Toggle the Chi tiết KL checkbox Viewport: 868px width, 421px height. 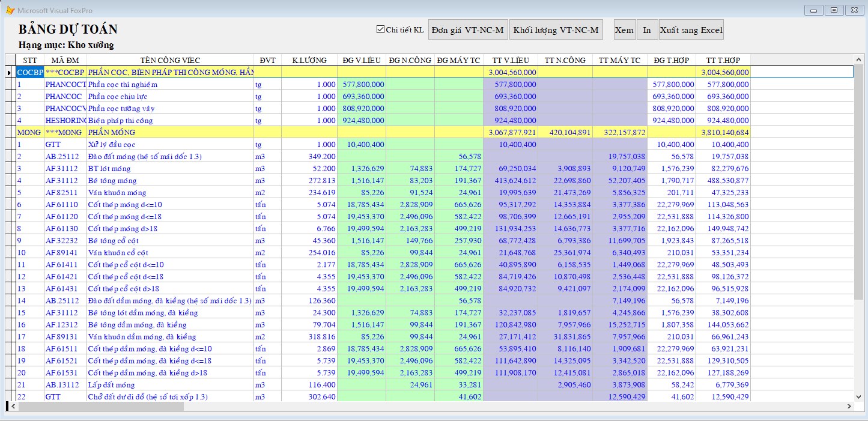(380, 29)
